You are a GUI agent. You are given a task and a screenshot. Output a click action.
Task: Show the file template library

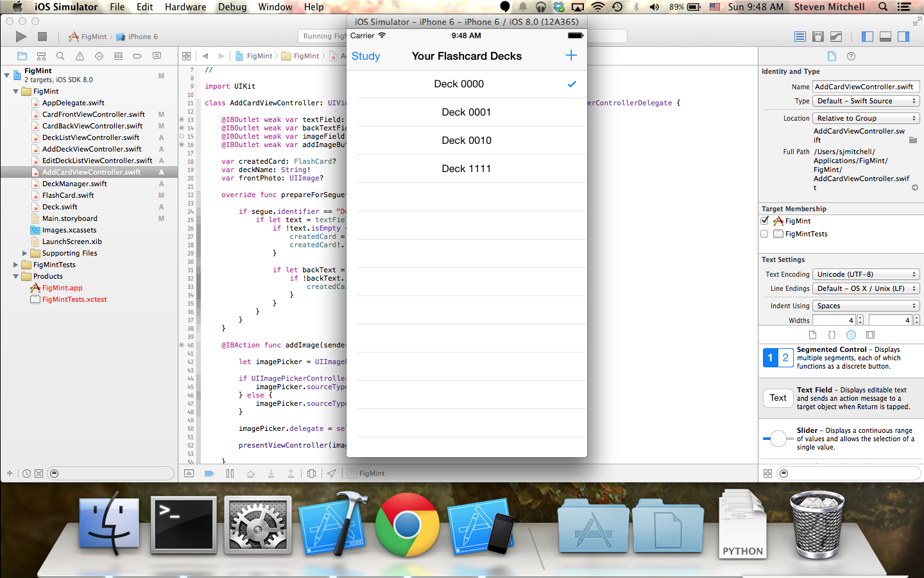(812, 335)
